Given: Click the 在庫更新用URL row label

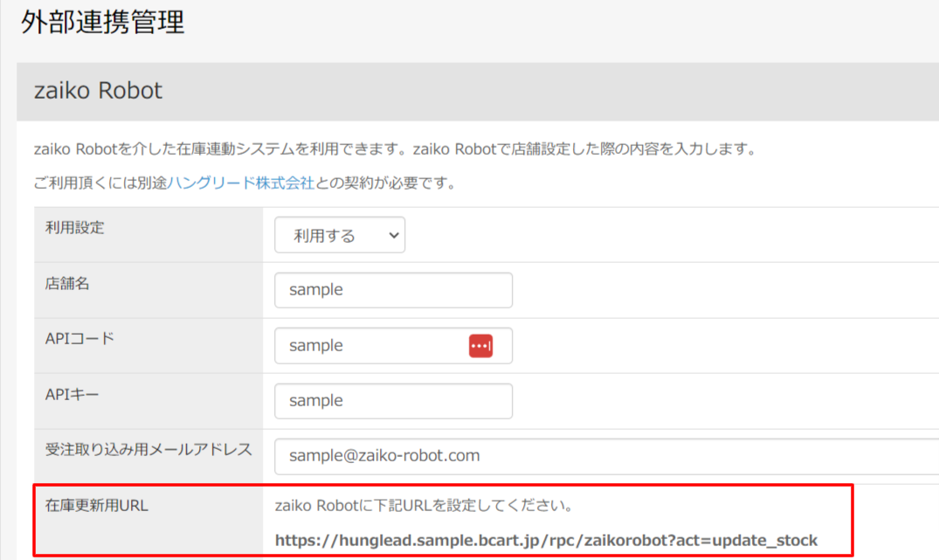Looking at the screenshot, I should (96, 506).
